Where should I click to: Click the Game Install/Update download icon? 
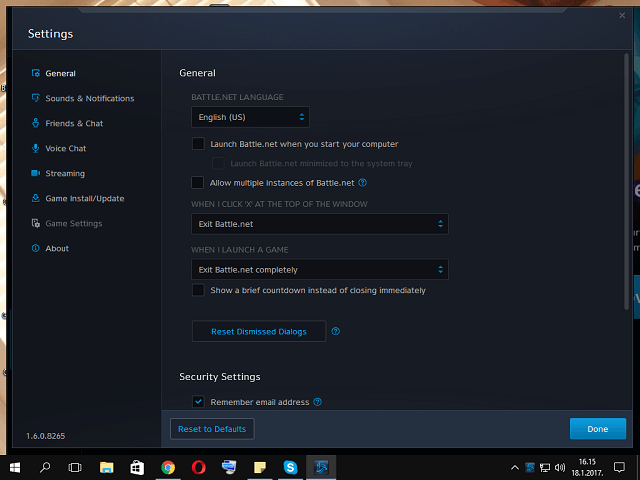coord(36,198)
